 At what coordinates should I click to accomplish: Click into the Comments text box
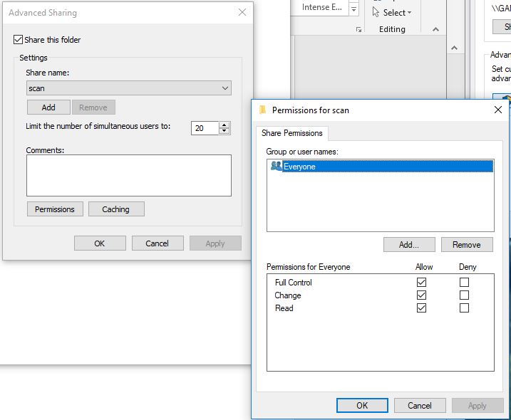click(x=128, y=175)
